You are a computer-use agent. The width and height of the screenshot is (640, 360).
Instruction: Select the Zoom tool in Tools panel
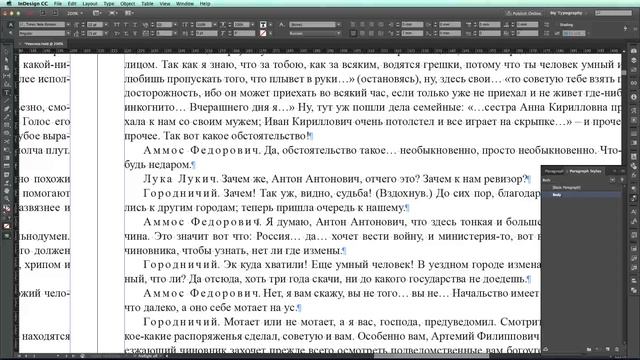tap(7, 199)
